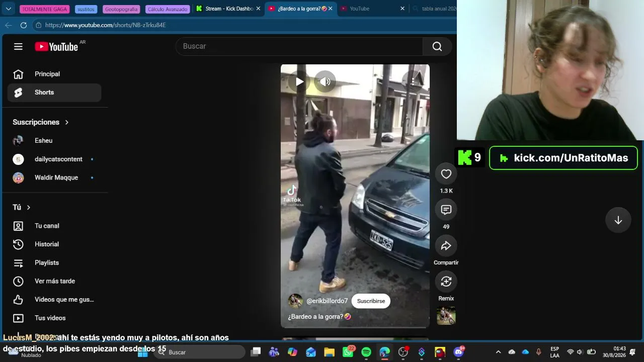Image resolution: width=644 pixels, height=362 pixels.
Task: Close the ¿Bardeo a la gorra? tab
Action: 330,9
